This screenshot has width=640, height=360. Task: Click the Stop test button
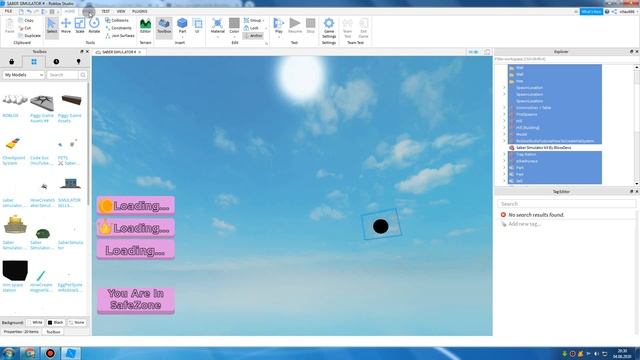click(x=311, y=26)
